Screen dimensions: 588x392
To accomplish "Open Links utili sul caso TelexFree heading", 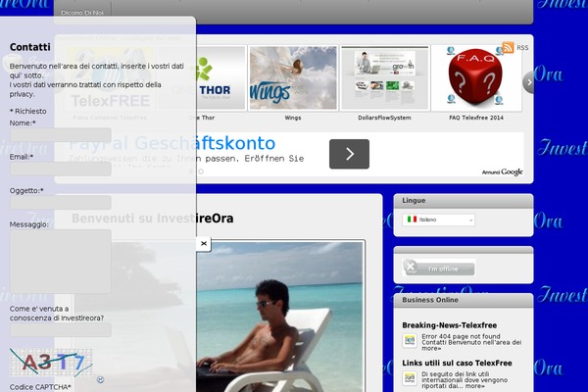I will (x=457, y=363).
